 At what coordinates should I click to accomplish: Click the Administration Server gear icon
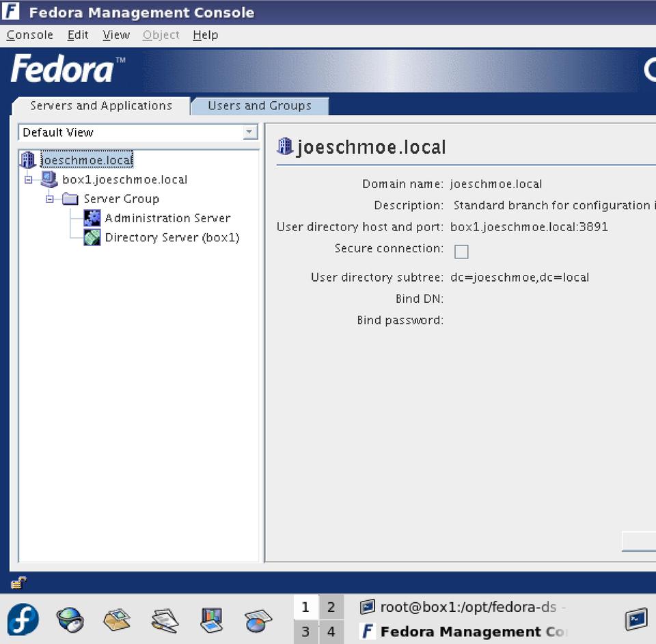tap(92, 218)
